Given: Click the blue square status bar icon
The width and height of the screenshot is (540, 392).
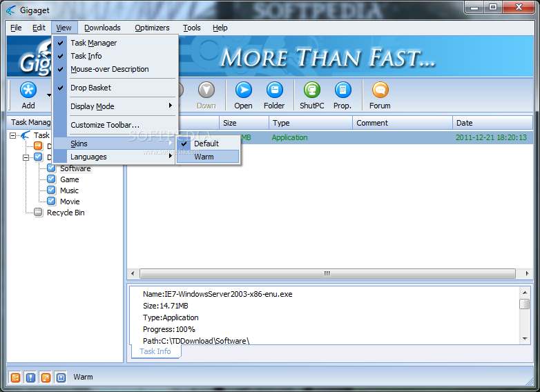Looking at the screenshot, I should pos(61,378).
